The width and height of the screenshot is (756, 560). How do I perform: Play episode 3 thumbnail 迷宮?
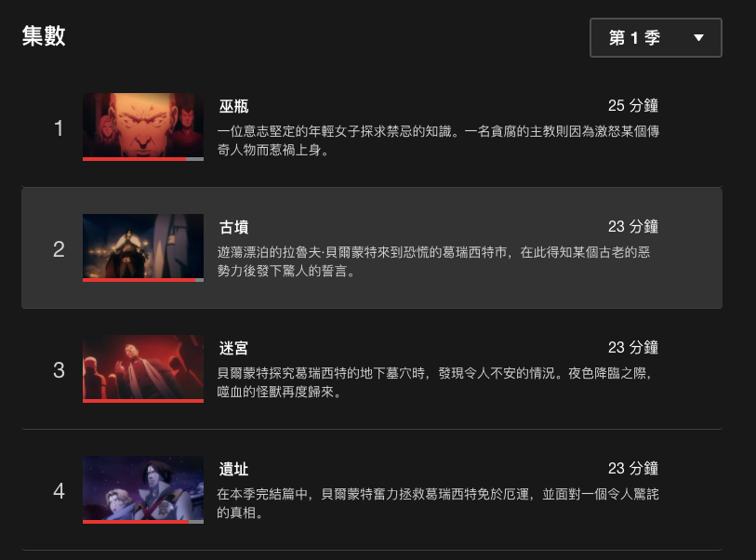pos(142,368)
